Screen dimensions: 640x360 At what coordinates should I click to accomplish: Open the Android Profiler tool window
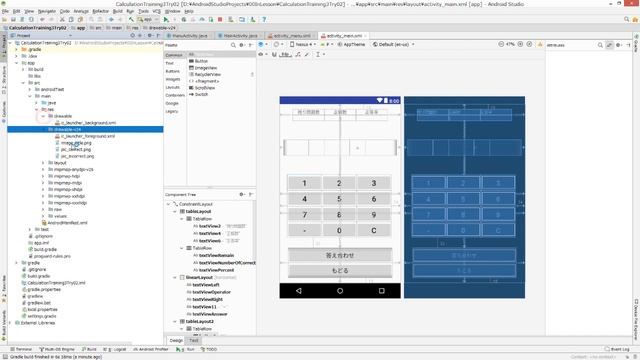point(151,349)
